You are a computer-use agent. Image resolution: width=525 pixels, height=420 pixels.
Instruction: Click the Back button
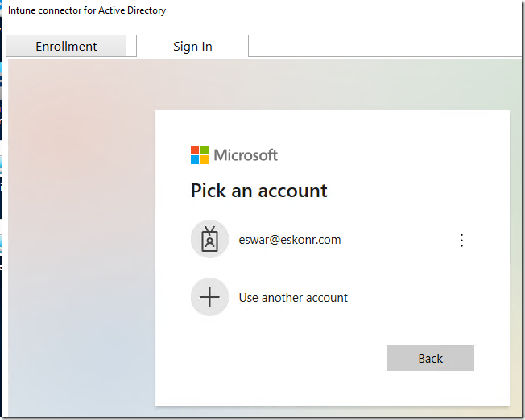click(x=431, y=358)
